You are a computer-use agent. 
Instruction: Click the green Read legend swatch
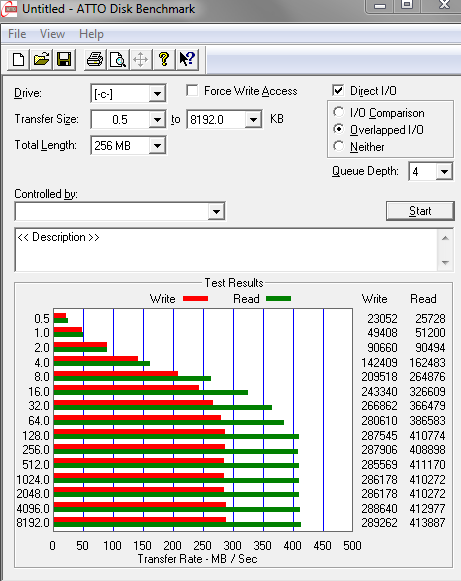pyautogui.click(x=278, y=298)
